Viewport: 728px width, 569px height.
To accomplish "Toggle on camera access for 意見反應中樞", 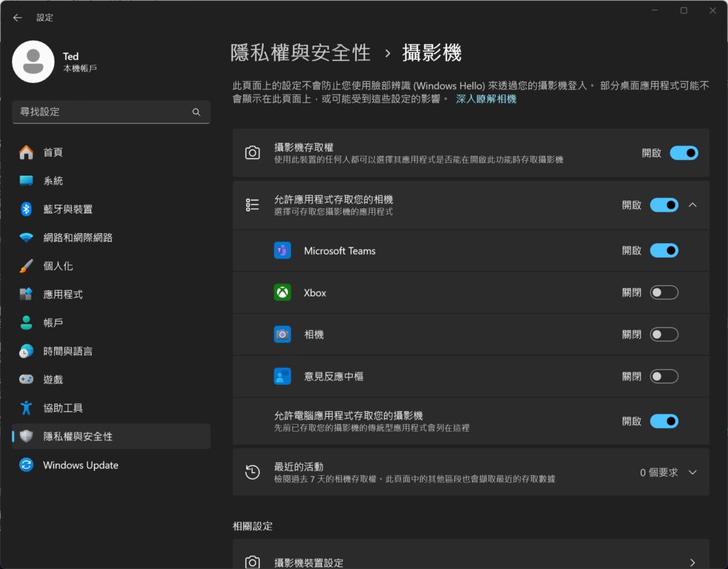I will click(663, 376).
